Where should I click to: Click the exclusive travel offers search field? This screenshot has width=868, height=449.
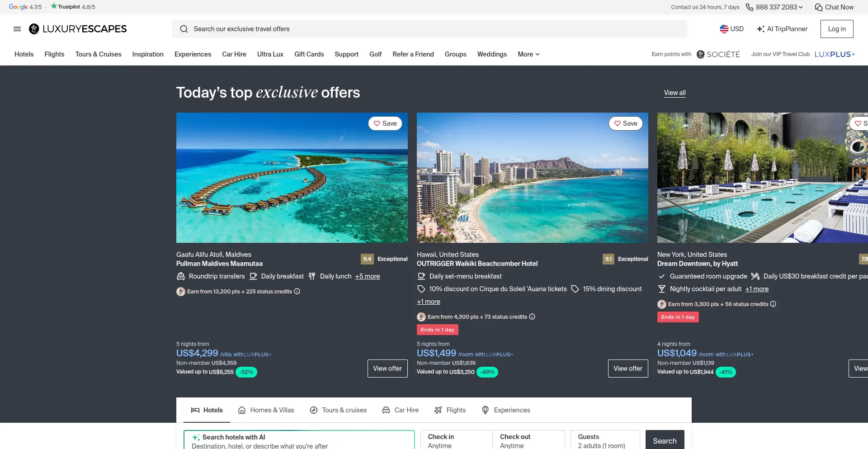(x=429, y=29)
